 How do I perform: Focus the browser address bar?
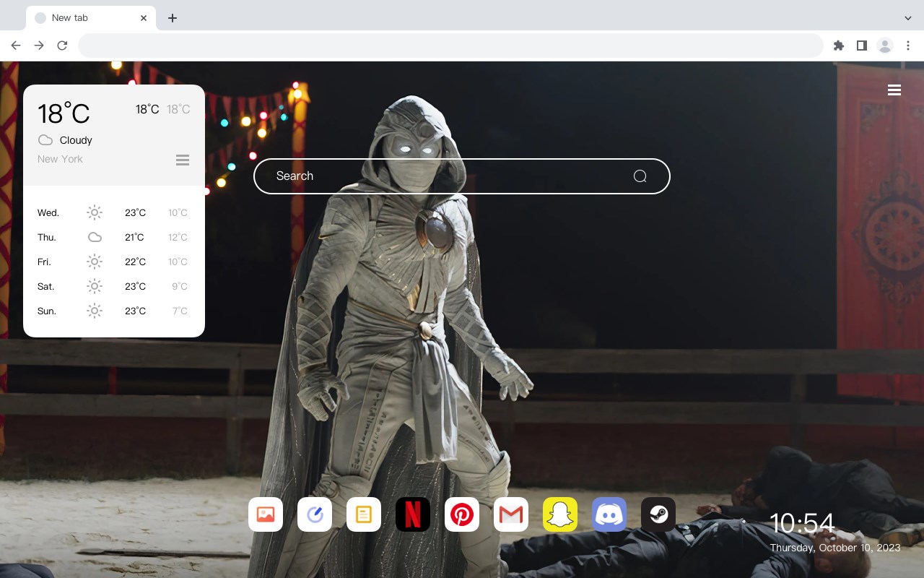(450, 46)
